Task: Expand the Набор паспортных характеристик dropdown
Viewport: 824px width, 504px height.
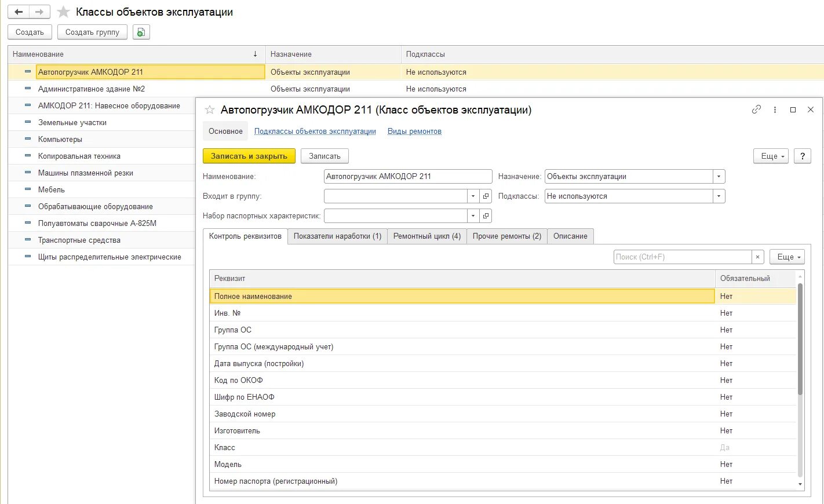Action: point(473,216)
